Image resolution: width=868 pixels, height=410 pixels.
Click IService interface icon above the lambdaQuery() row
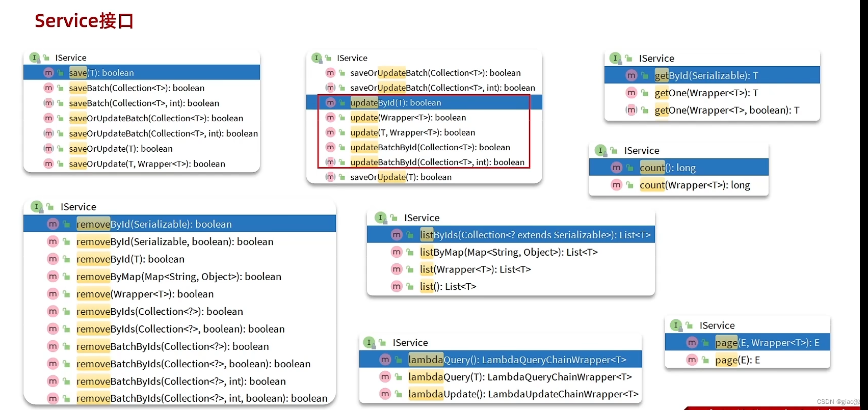point(369,342)
